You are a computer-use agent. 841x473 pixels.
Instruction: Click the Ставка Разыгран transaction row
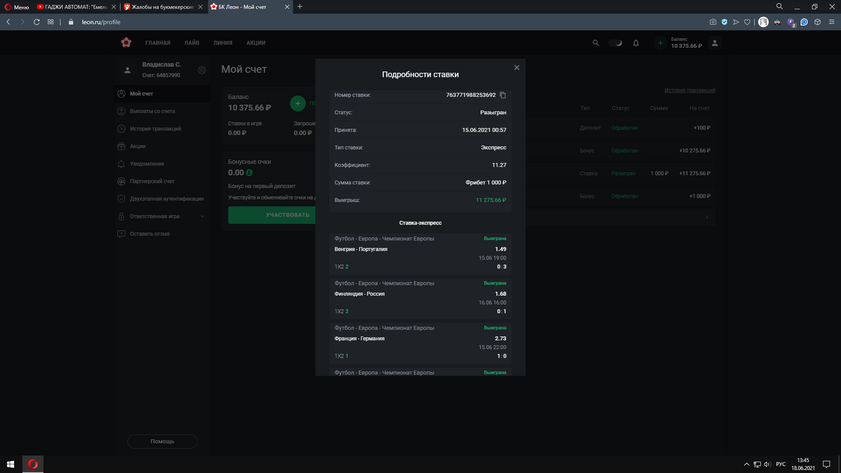point(621,173)
